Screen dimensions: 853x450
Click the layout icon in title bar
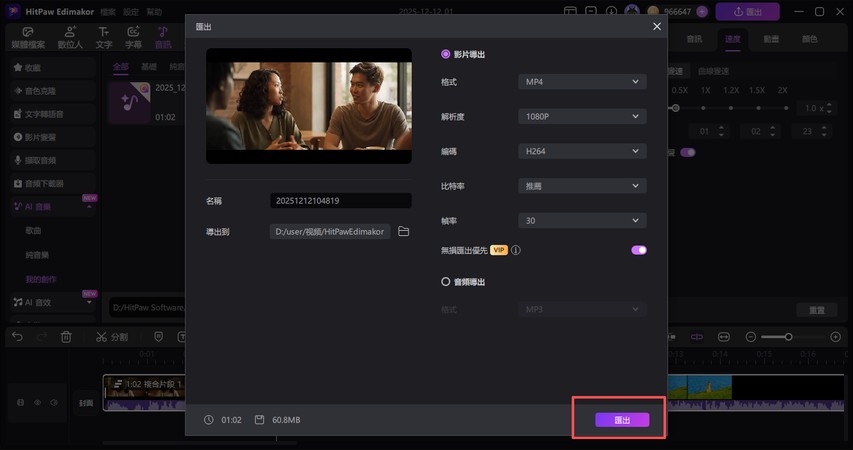click(570, 11)
